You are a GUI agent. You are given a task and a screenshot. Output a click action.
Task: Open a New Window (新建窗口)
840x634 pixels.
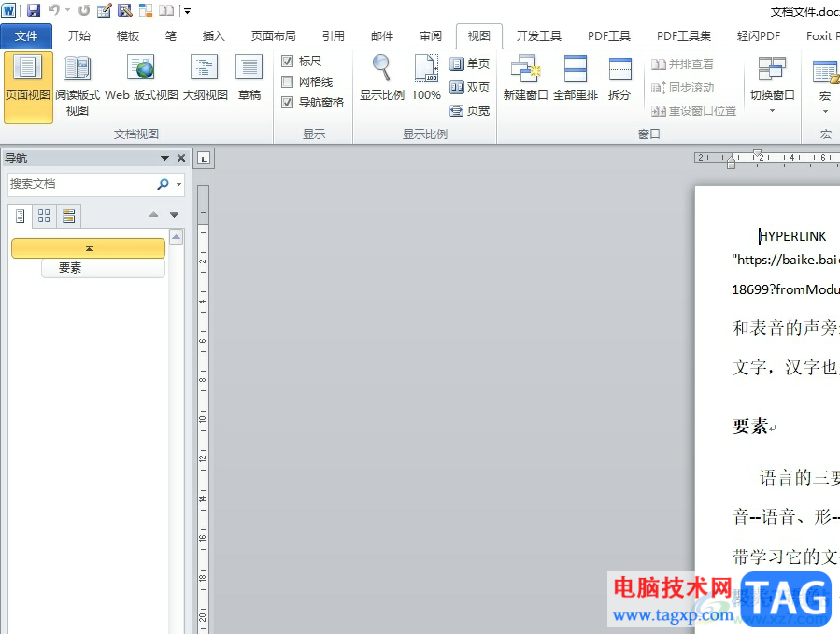tap(525, 78)
